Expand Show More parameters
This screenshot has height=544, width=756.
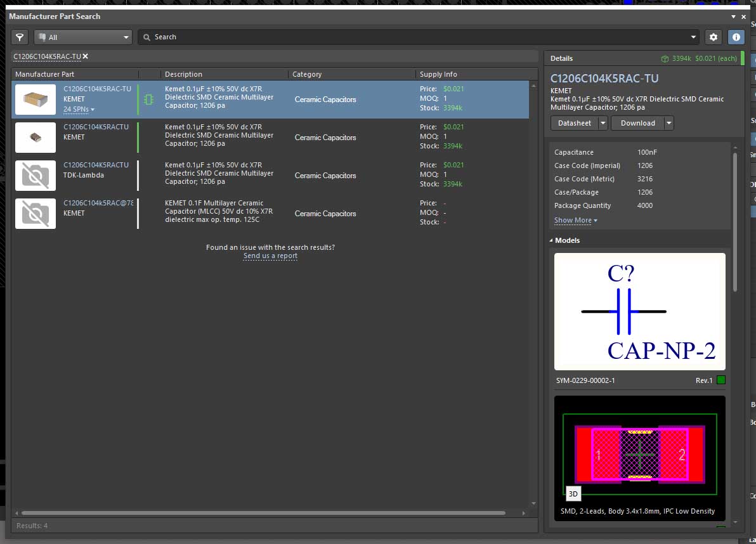pos(575,221)
